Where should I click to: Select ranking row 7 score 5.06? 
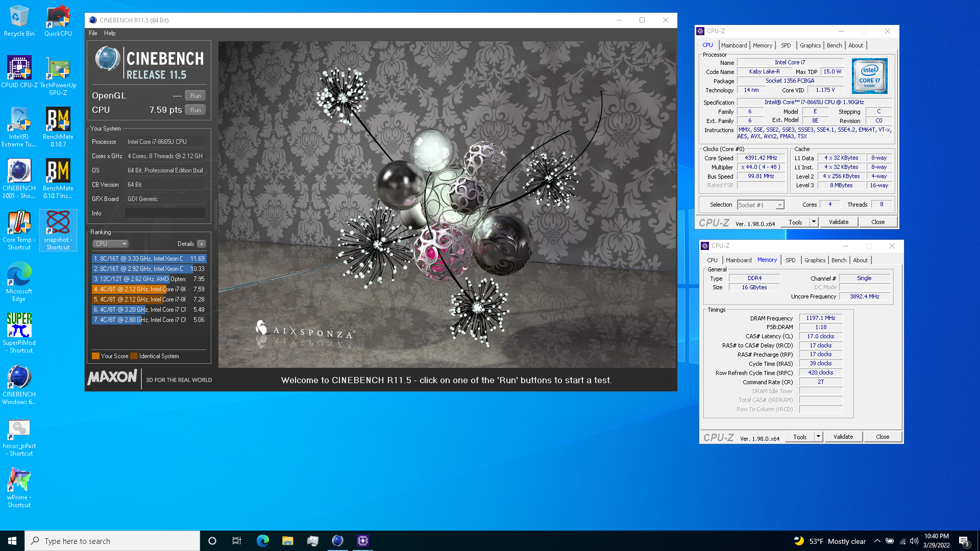pos(149,320)
